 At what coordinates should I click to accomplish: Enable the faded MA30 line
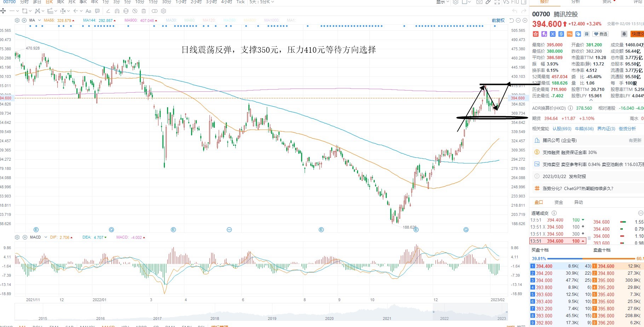pos(171,21)
